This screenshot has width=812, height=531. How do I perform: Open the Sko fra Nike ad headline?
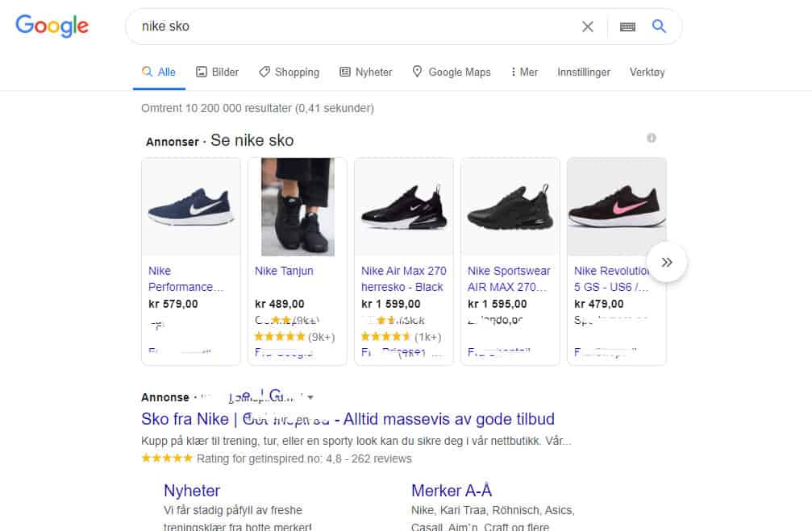click(x=348, y=420)
